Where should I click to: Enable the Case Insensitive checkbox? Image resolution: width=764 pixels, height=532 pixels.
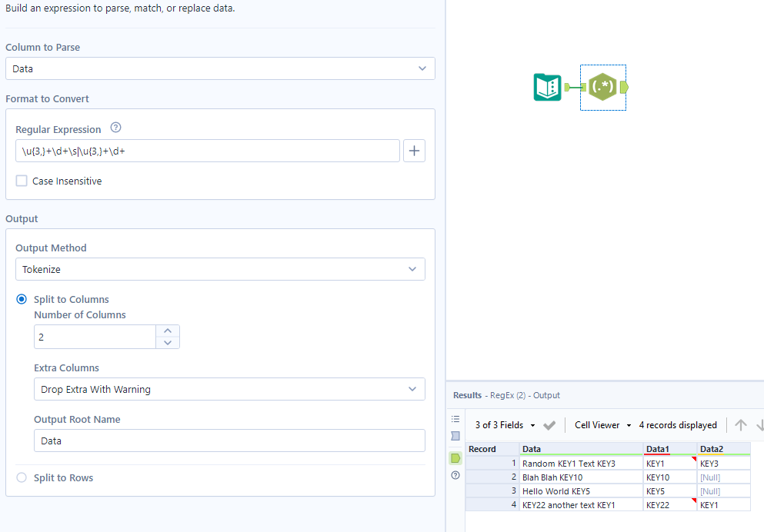point(22,181)
